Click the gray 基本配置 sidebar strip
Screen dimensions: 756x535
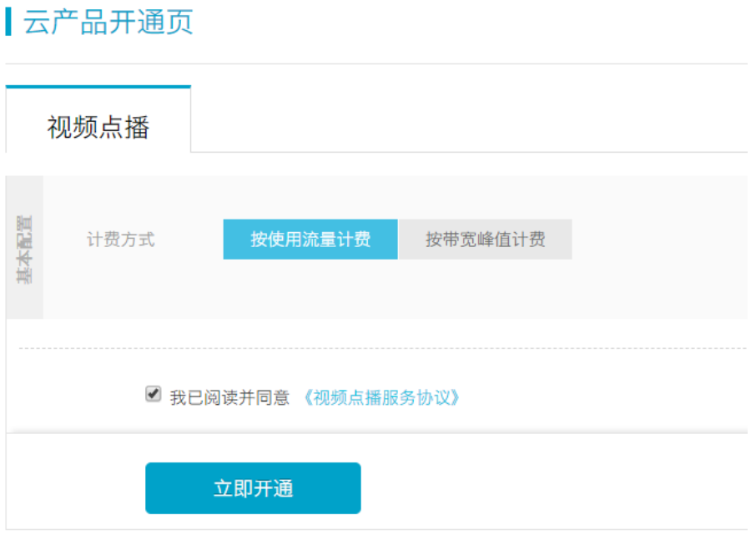coord(24,248)
